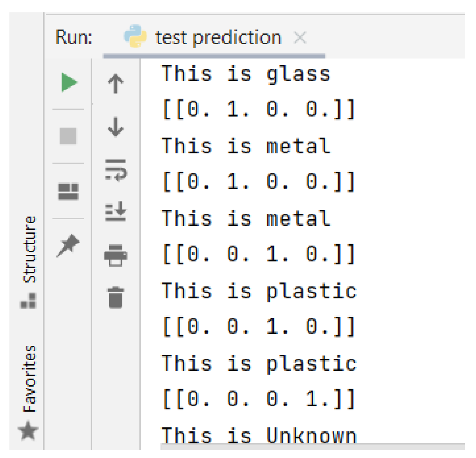Select the test prediction run tab

click(218, 38)
